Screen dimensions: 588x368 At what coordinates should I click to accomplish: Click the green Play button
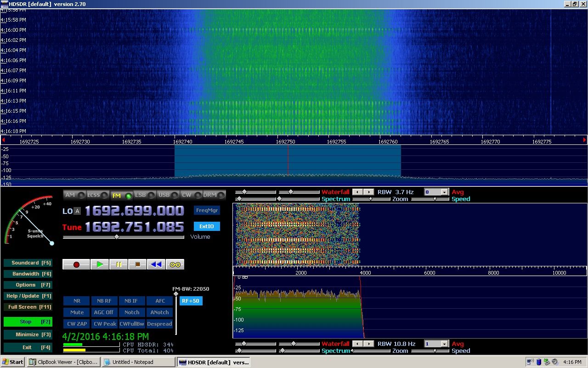(100, 264)
